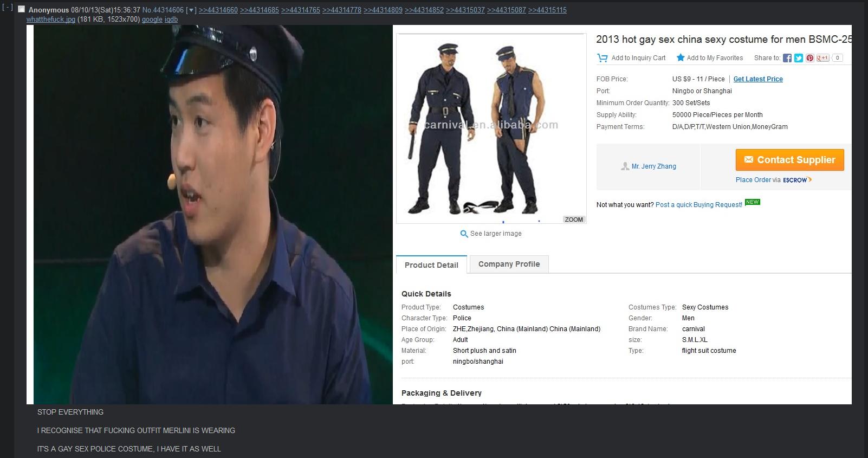
Task: Click the Add to Inquiry Cart icon
Action: point(602,58)
